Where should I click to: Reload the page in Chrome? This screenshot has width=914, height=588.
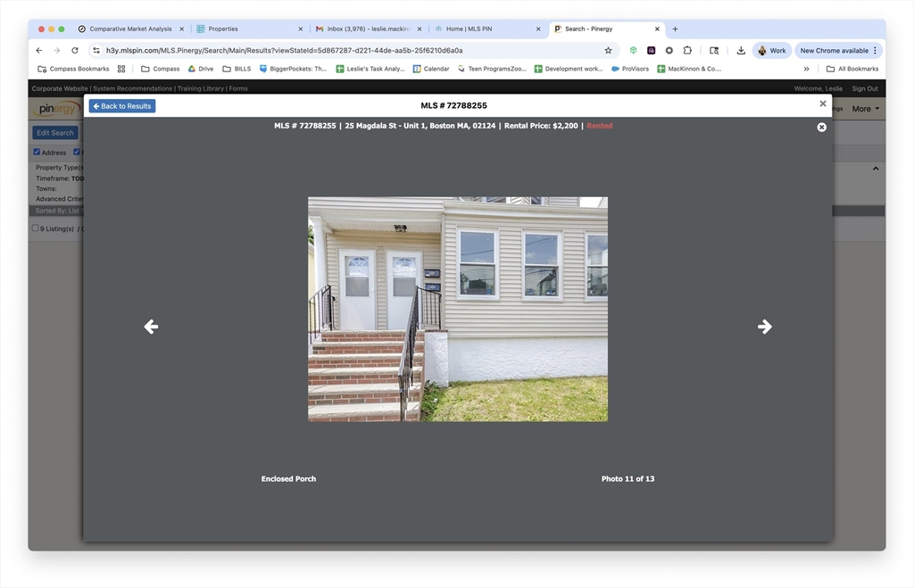point(75,51)
